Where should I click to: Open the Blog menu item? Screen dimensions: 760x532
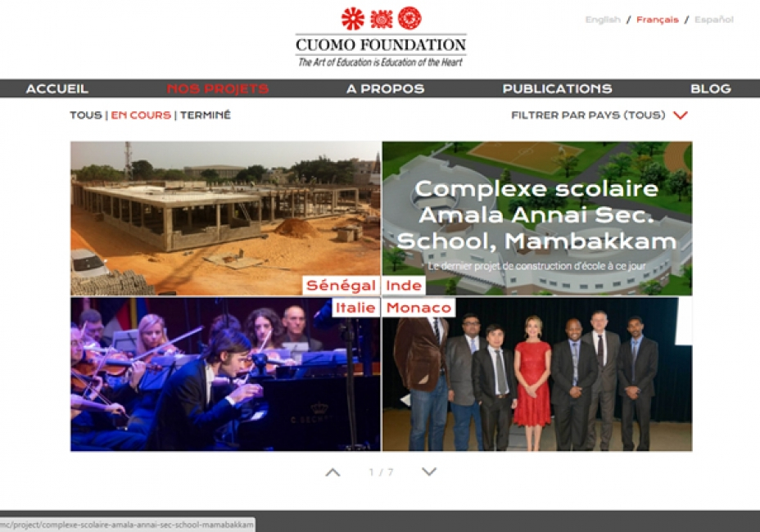click(711, 88)
